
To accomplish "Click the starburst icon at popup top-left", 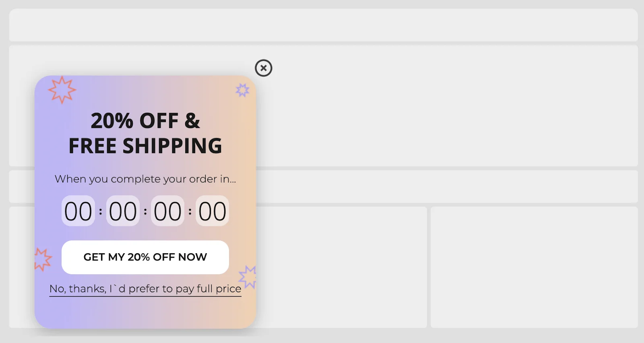I will coord(61,90).
